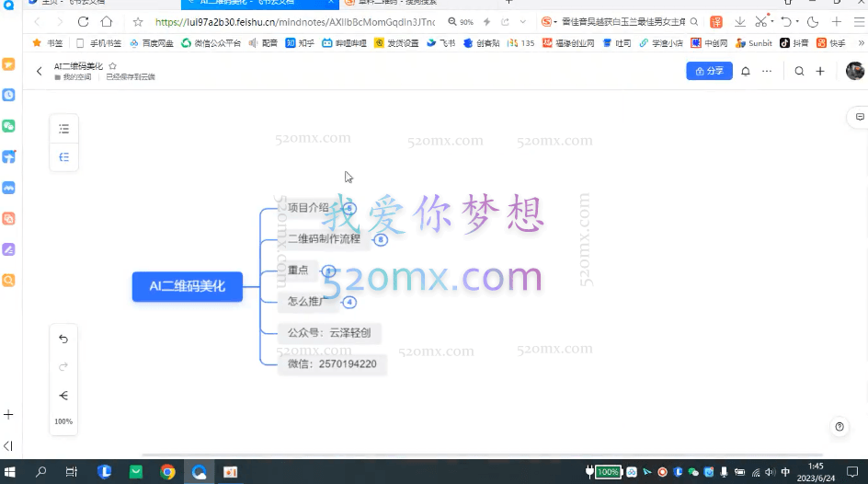Image resolution: width=868 pixels, height=484 pixels.
Task: Click the address bar URL field
Action: (x=294, y=21)
